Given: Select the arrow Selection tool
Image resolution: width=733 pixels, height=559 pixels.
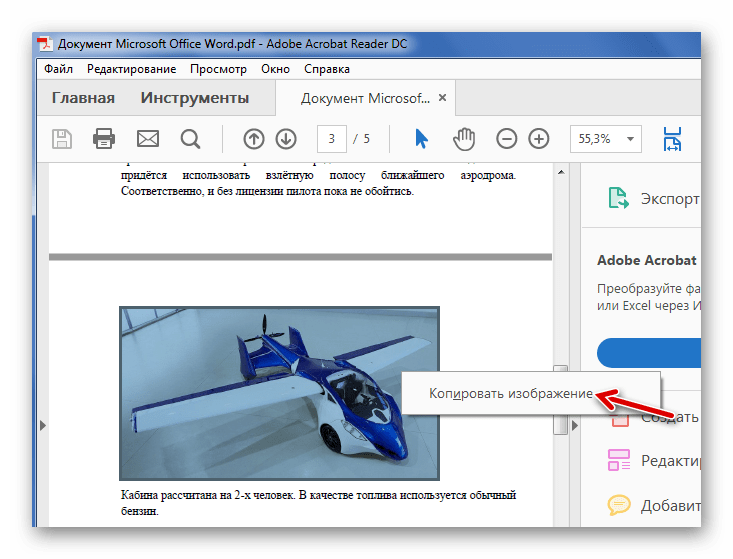Looking at the screenshot, I should 422,139.
